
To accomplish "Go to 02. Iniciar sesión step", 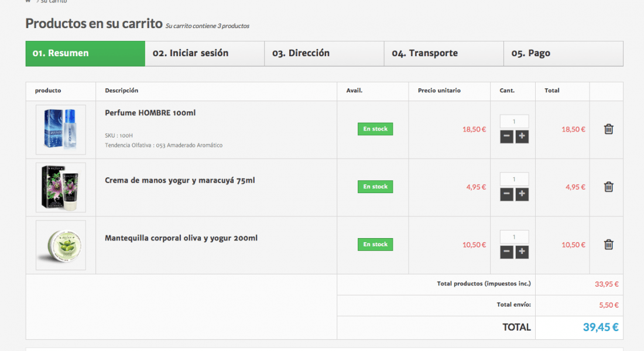I will 205,53.
